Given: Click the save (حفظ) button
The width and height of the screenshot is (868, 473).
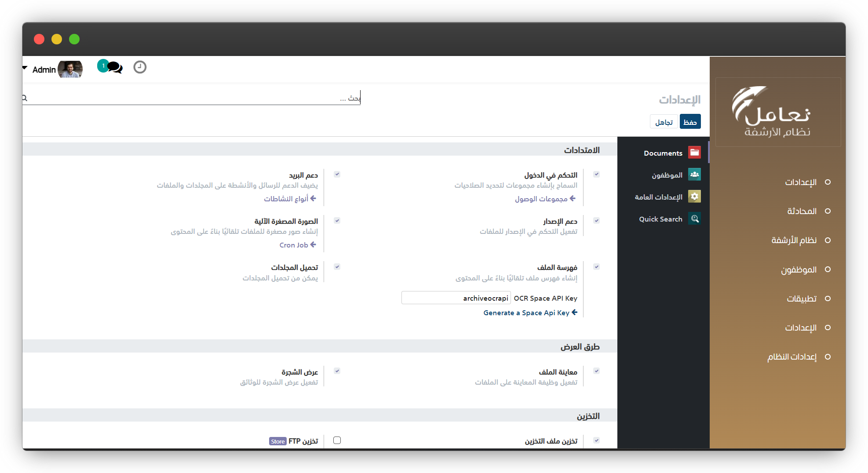Looking at the screenshot, I should click(690, 122).
